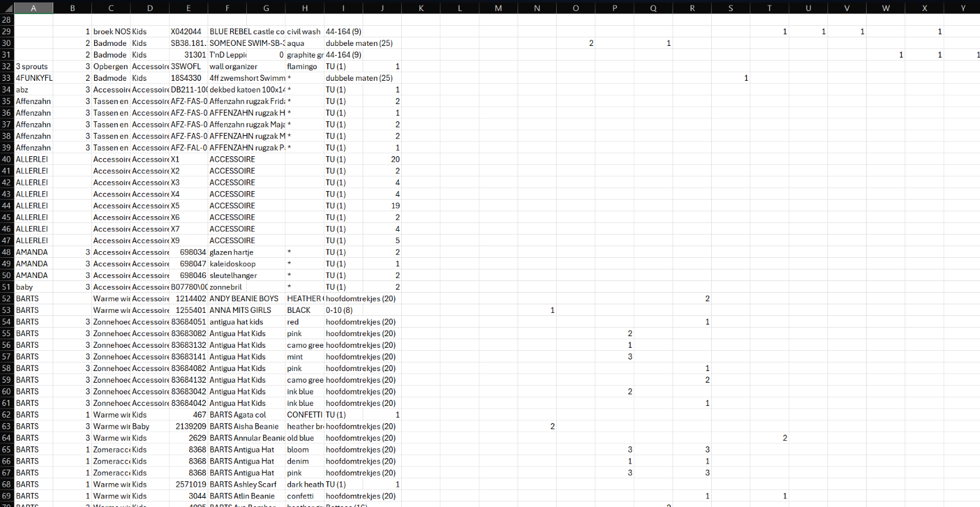Click 'flamingo' color cell
This screenshot has width=980, height=507.
pos(304,66)
